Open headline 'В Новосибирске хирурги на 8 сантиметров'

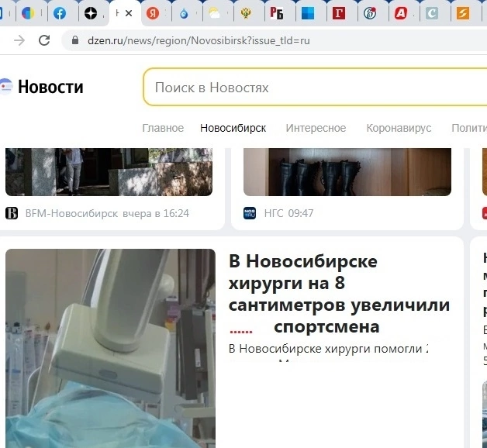339,294
